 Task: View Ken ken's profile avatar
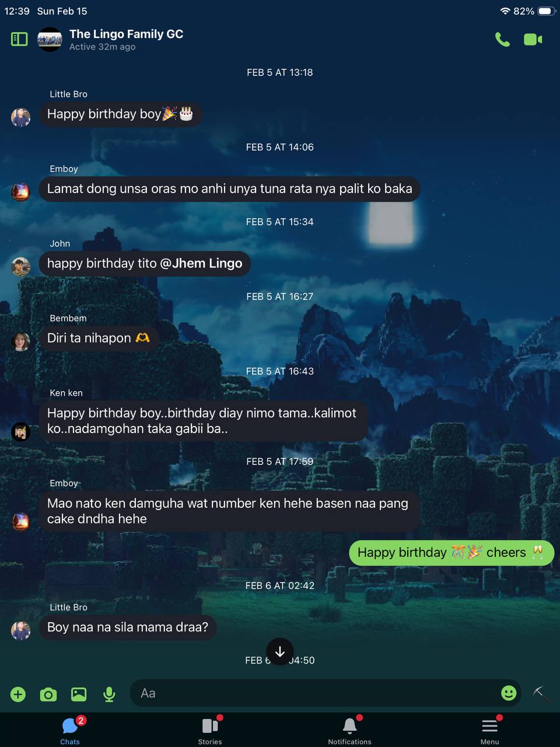coord(21,432)
